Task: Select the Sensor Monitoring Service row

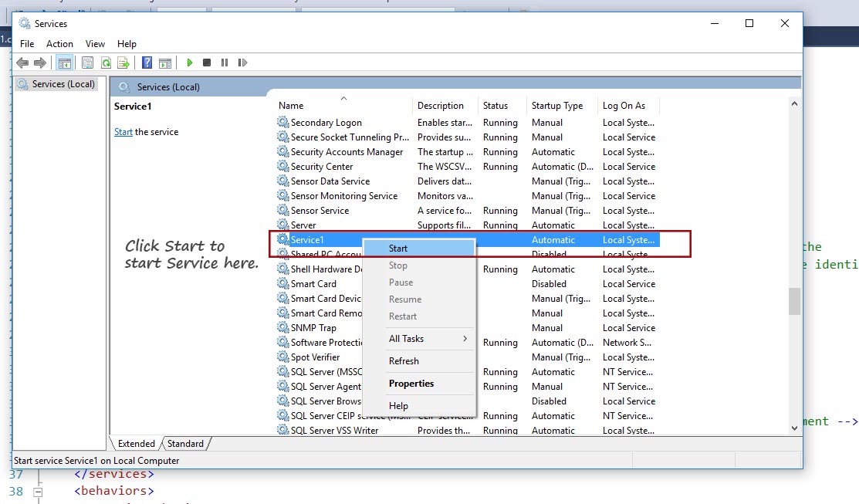Action: pyautogui.click(x=467, y=195)
